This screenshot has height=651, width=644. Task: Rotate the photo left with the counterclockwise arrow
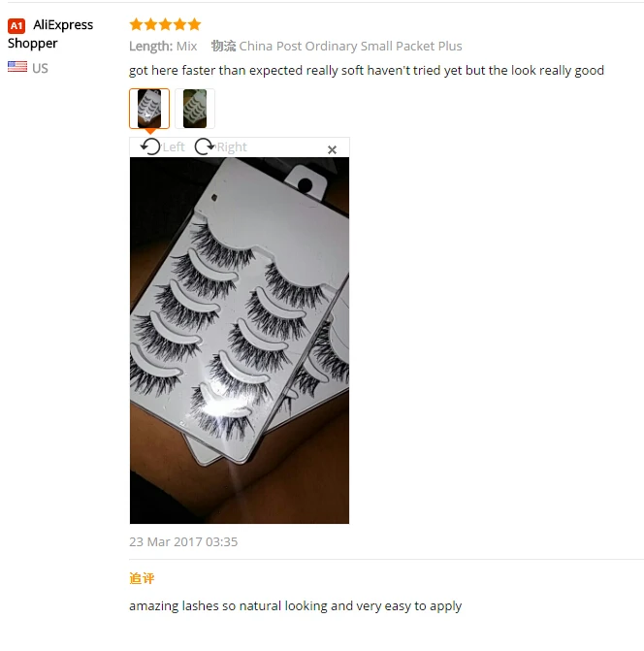click(150, 146)
